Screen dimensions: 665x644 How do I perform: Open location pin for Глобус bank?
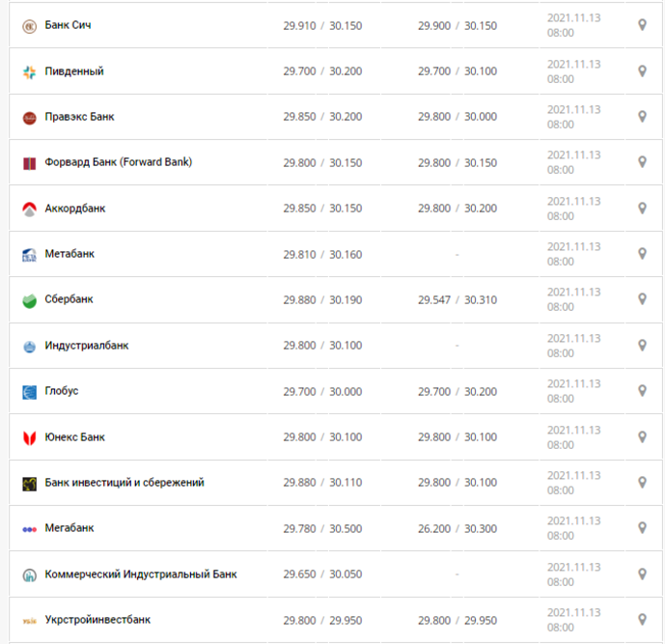pyautogui.click(x=642, y=390)
